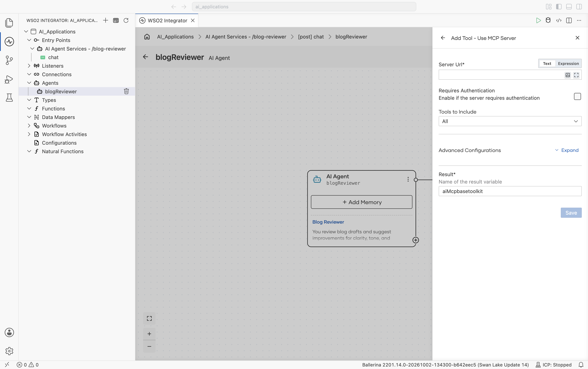
Task: Enable Requires Authentication checkbox
Action: point(577,96)
